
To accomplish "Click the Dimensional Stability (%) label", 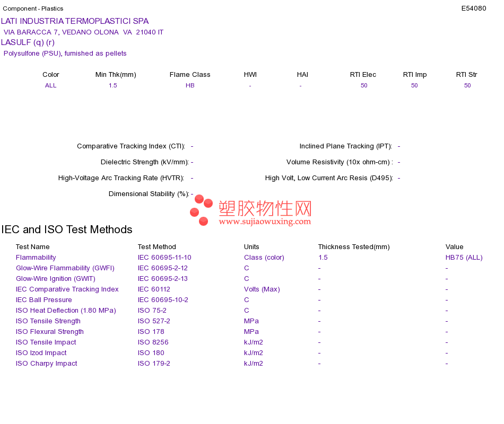I will (x=149, y=194).
